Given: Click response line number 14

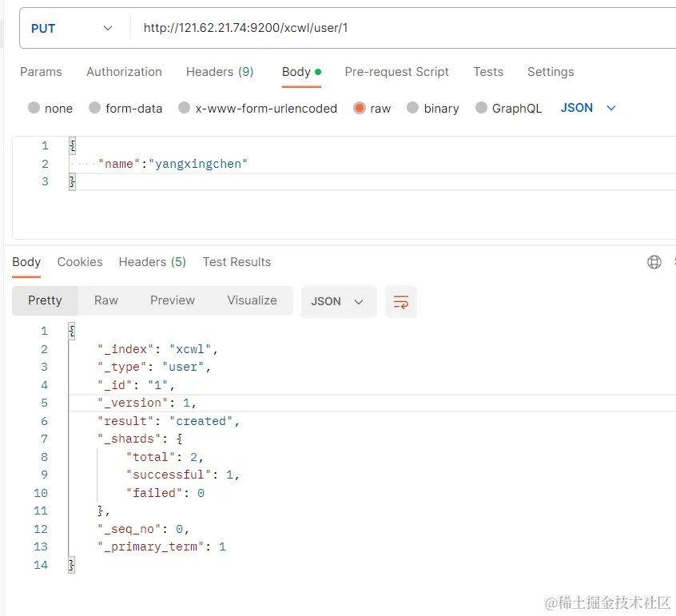Looking at the screenshot, I should coord(41,565).
